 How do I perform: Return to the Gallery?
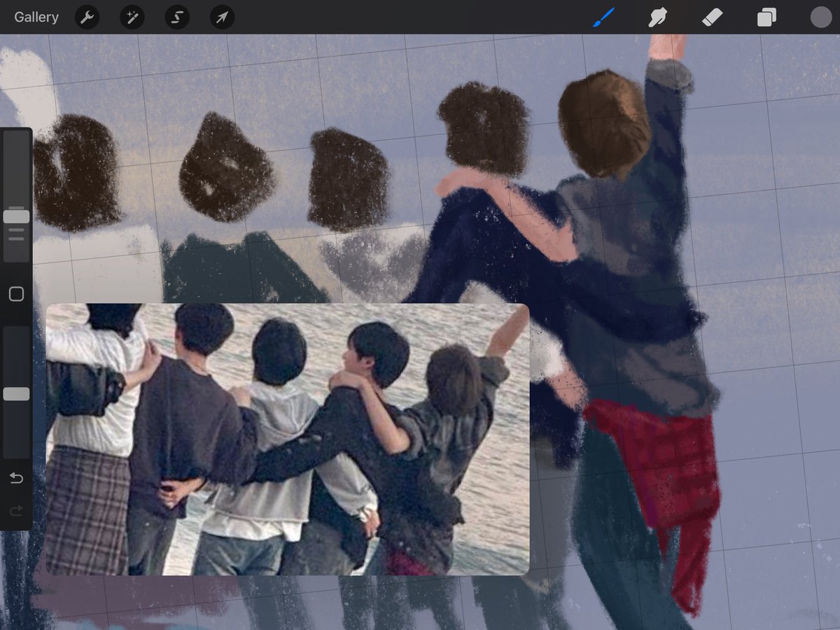pyautogui.click(x=36, y=17)
